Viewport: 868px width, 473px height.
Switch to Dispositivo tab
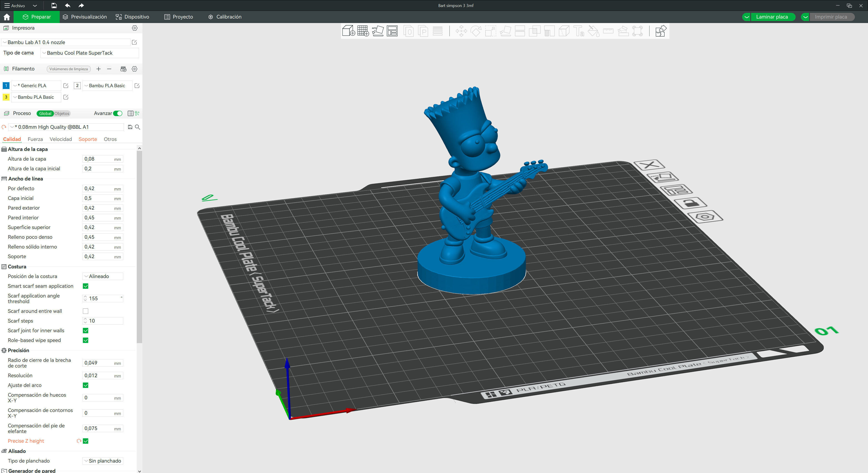click(132, 17)
